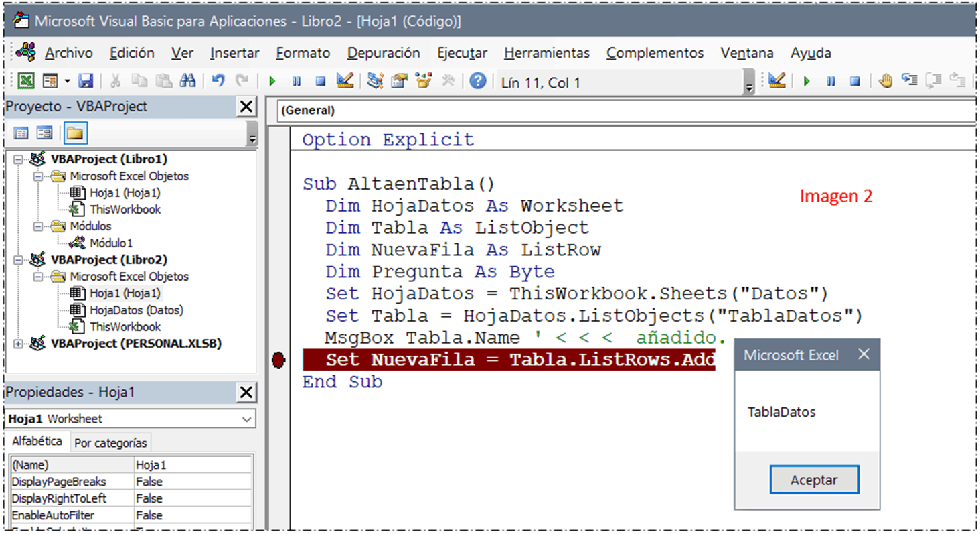Toggle breakpoint with the hand icon

[886, 81]
